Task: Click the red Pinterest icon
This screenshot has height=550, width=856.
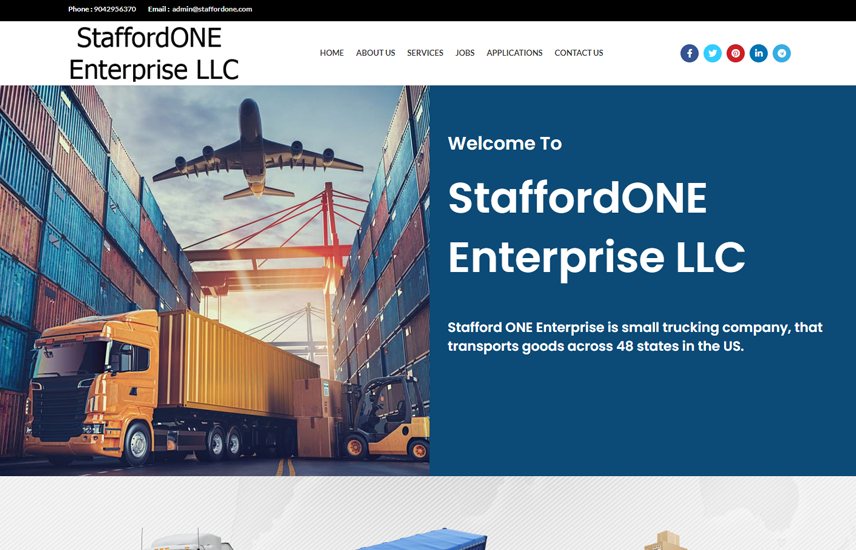Action: (x=735, y=53)
